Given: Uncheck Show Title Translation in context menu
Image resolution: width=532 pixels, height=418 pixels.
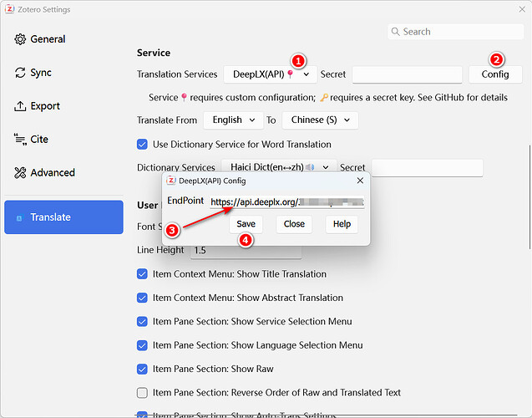Looking at the screenshot, I should (x=142, y=273).
